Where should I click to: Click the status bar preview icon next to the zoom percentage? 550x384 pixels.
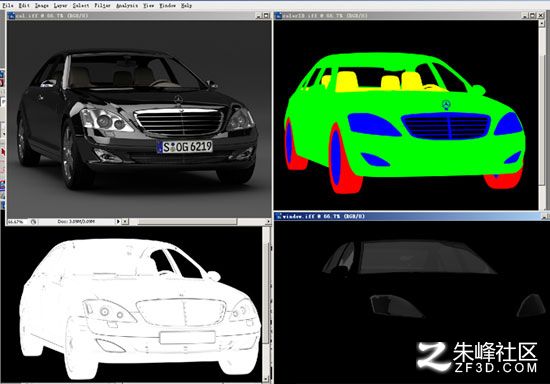click(x=33, y=222)
